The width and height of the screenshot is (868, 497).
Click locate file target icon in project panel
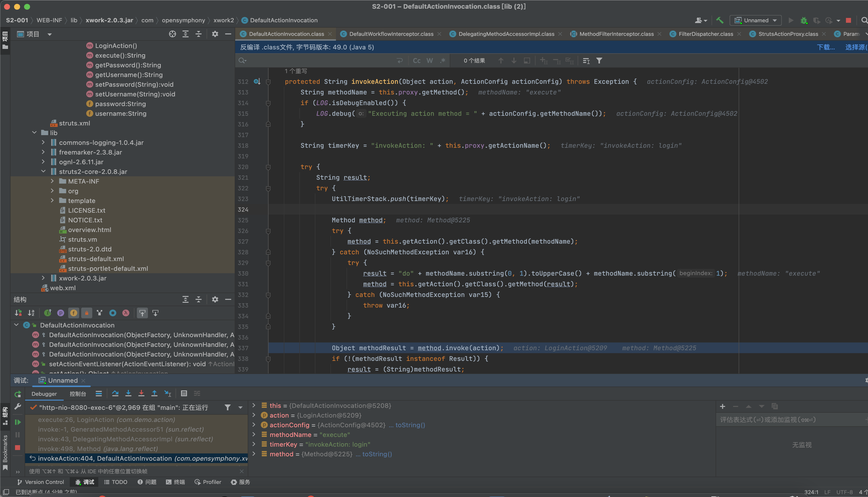tap(172, 34)
